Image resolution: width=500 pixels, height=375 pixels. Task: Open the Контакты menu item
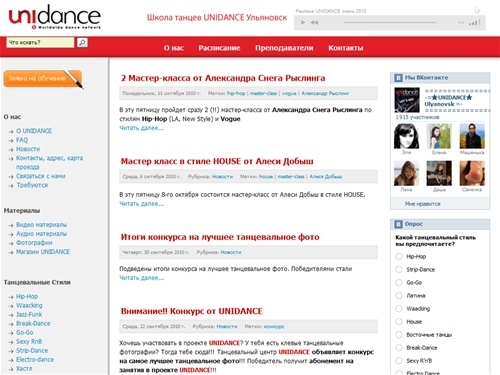coord(346,48)
